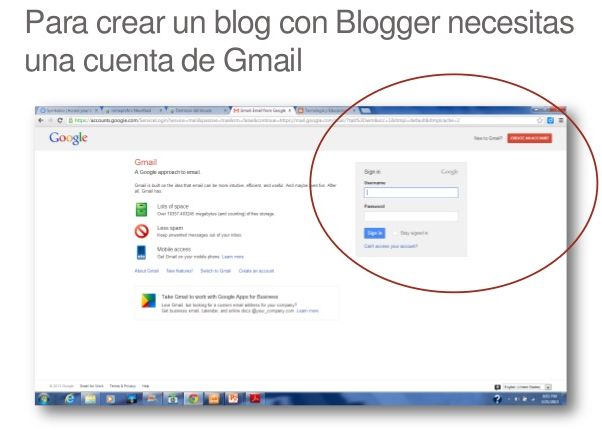The height and width of the screenshot is (430, 602).
Task: Click into the Username field
Action: click(x=411, y=192)
